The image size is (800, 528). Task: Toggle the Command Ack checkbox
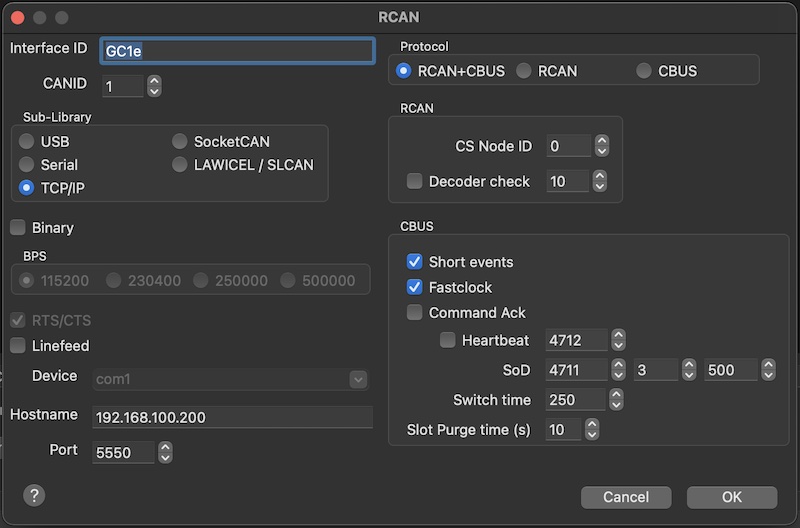coord(415,313)
